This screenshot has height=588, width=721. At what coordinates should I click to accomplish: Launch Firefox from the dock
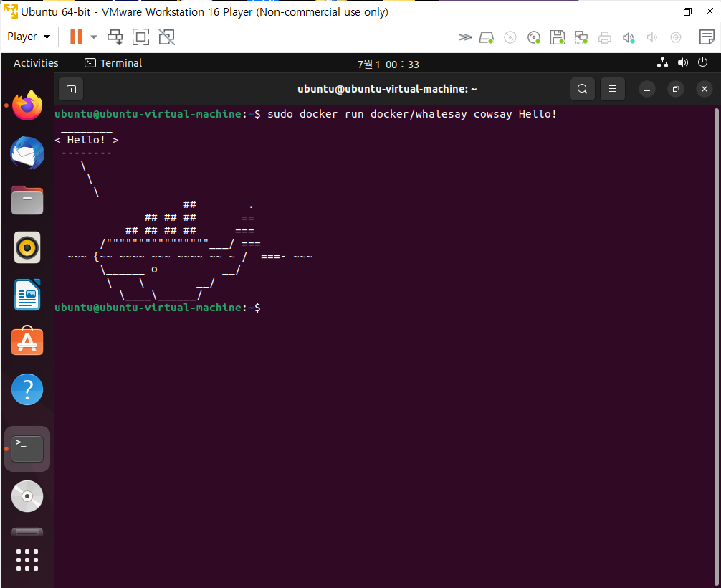coord(27,105)
